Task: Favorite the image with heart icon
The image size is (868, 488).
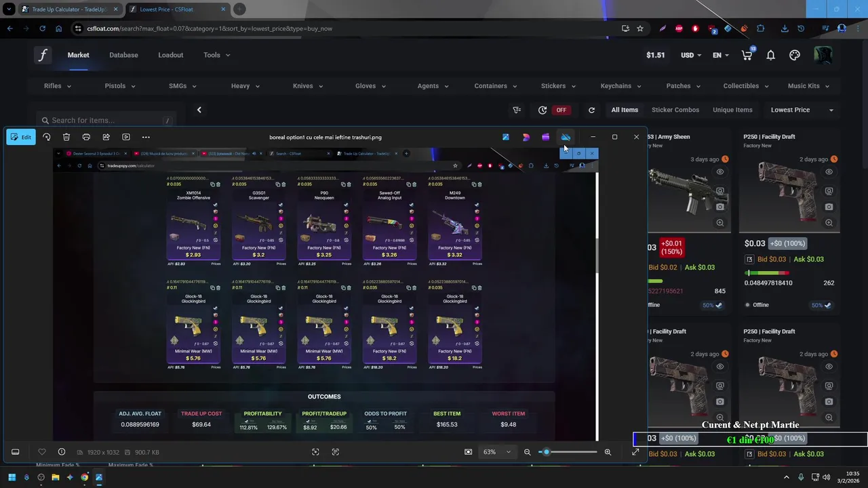Action: 42,452
